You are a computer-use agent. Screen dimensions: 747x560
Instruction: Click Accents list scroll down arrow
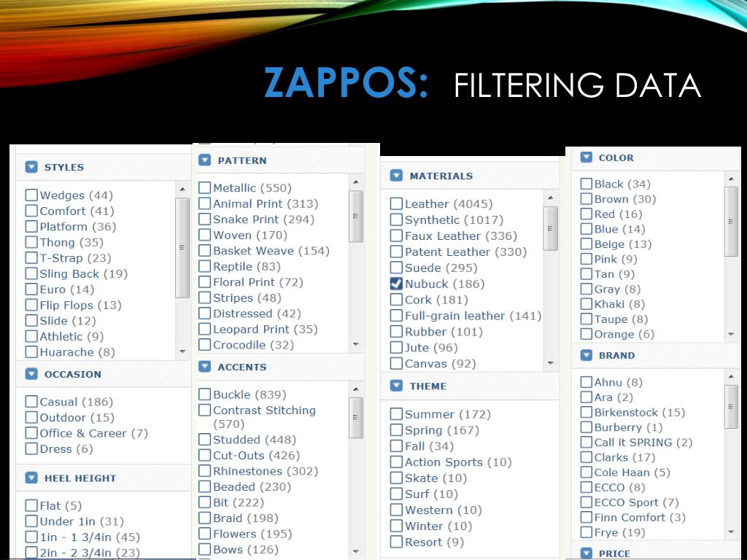(x=356, y=551)
